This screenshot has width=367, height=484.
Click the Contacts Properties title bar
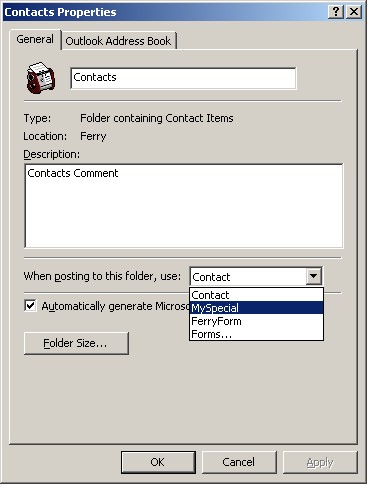pyautogui.click(x=165, y=12)
